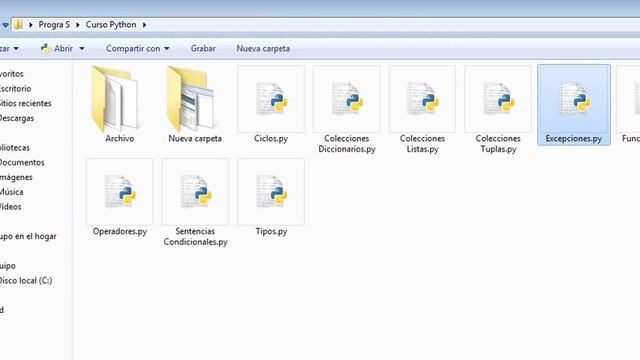640x360 pixels.
Task: Open Música library in sidebar
Action: click(x=11, y=192)
